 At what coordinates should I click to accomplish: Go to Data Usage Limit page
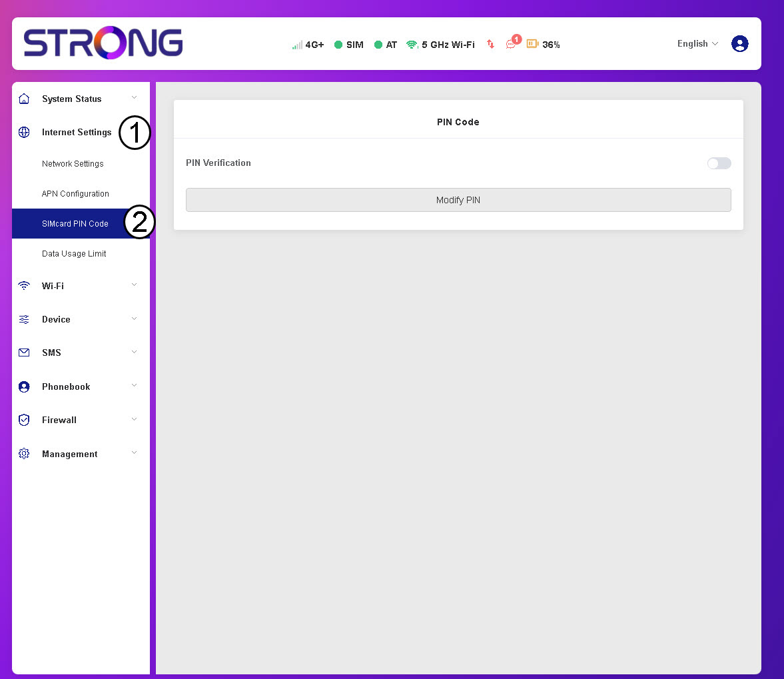[74, 254]
